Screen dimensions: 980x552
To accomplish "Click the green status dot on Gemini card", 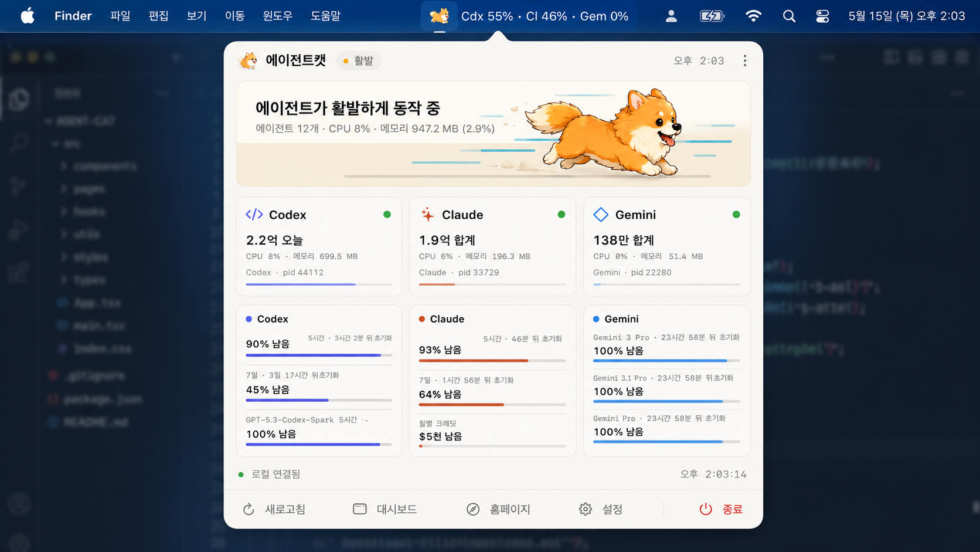I will 736,215.
